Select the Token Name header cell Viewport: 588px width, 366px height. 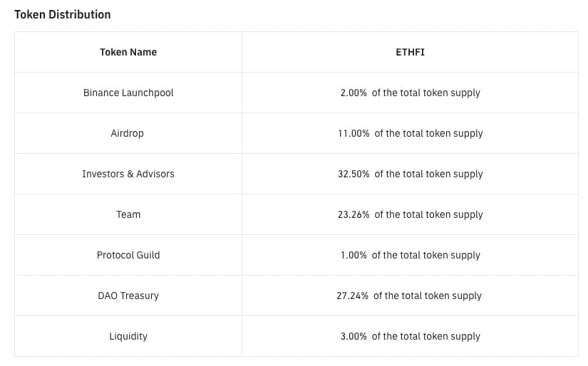[x=128, y=52]
